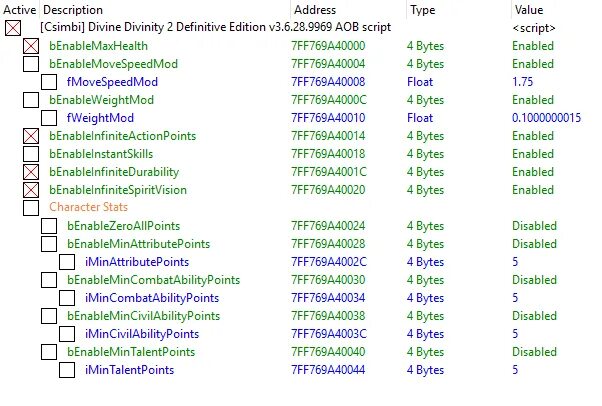Select bEnableInfiniteActionPoints description

click(122, 136)
